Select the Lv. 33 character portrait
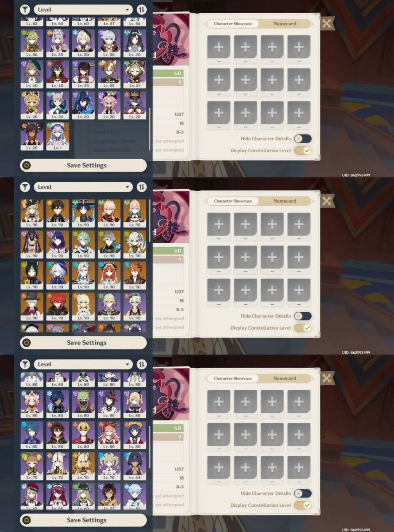Viewport: 394px width, 532px height. point(83,74)
